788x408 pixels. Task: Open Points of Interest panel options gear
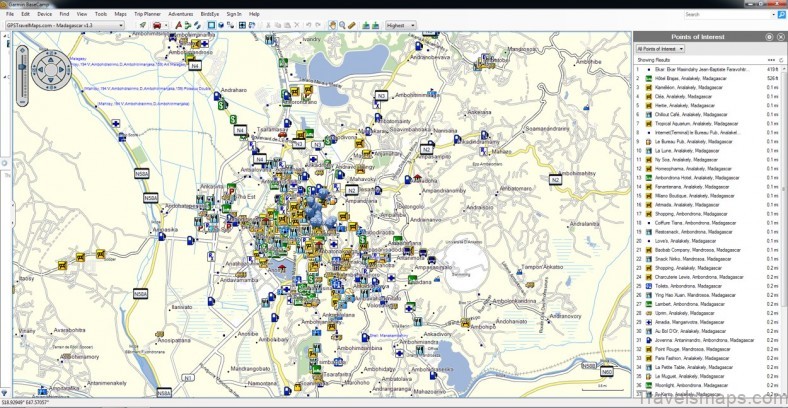[x=769, y=37]
